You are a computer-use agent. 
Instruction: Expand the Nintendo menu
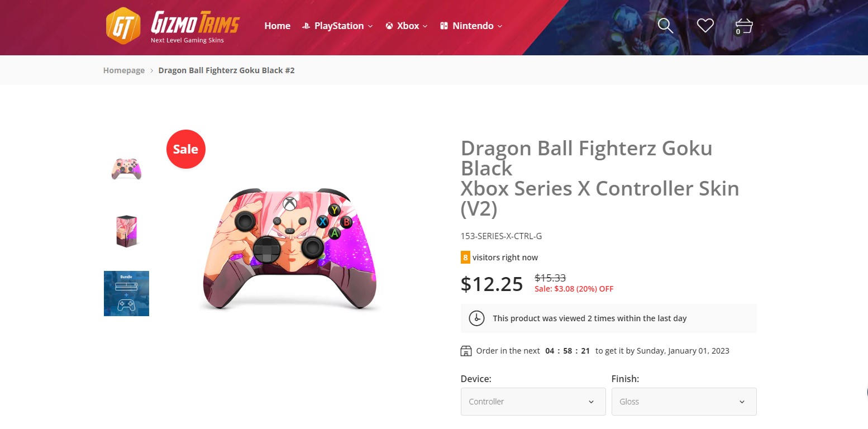pos(471,26)
